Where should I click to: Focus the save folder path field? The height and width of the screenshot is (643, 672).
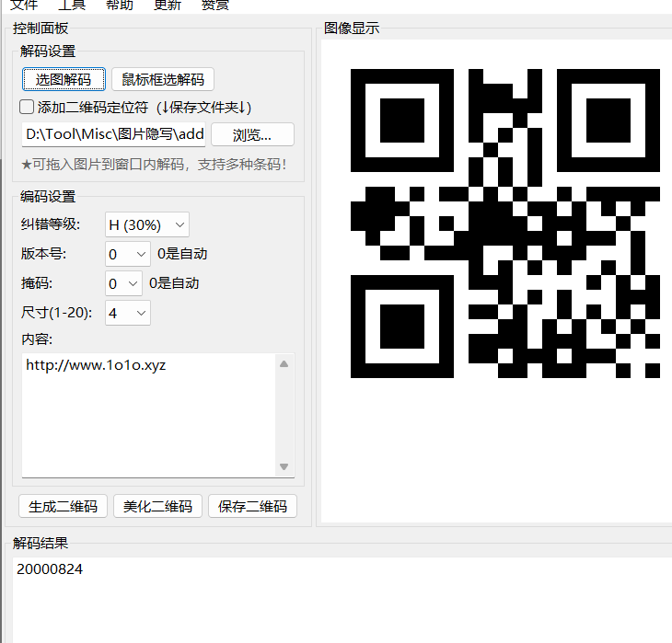[114, 134]
